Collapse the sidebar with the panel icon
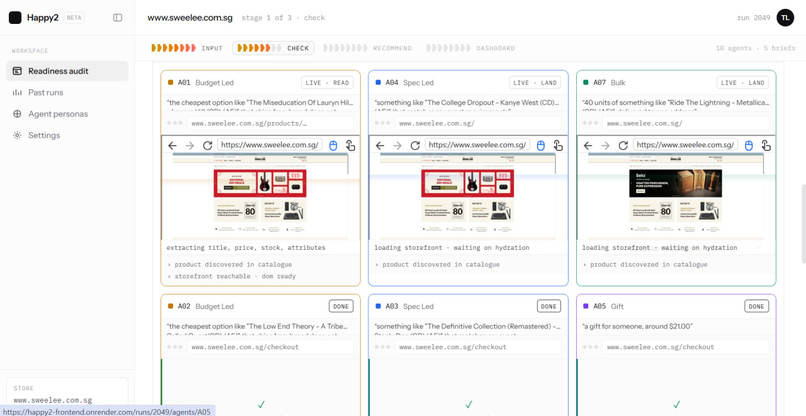The image size is (806, 416). pos(118,17)
